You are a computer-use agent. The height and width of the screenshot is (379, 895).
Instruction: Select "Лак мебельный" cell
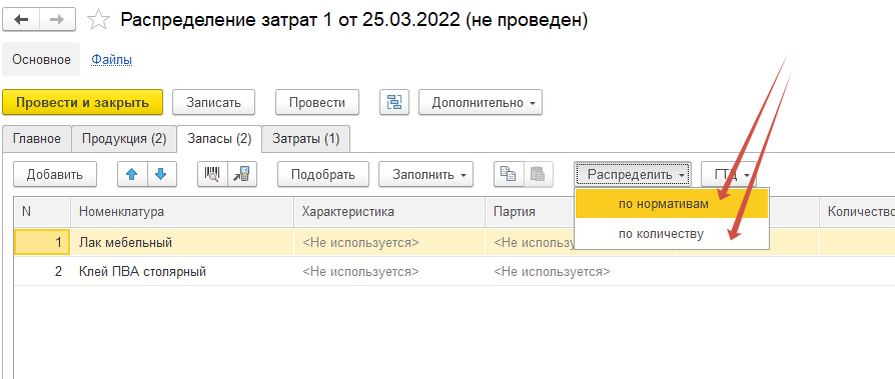point(182,243)
